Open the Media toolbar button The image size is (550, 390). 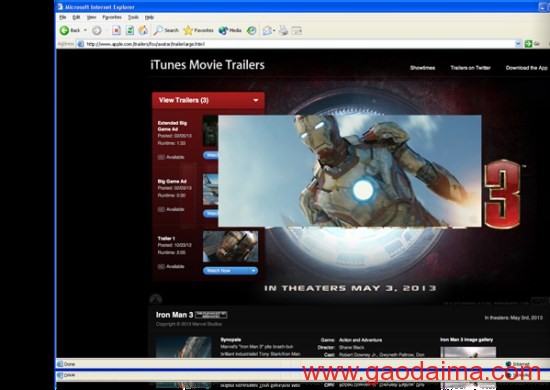pyautogui.click(x=230, y=31)
